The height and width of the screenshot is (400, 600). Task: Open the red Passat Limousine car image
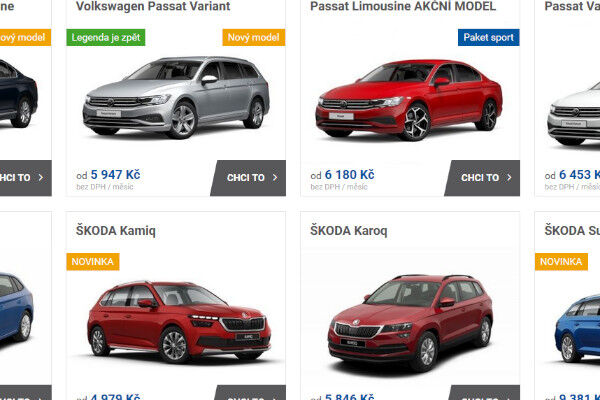[409, 100]
